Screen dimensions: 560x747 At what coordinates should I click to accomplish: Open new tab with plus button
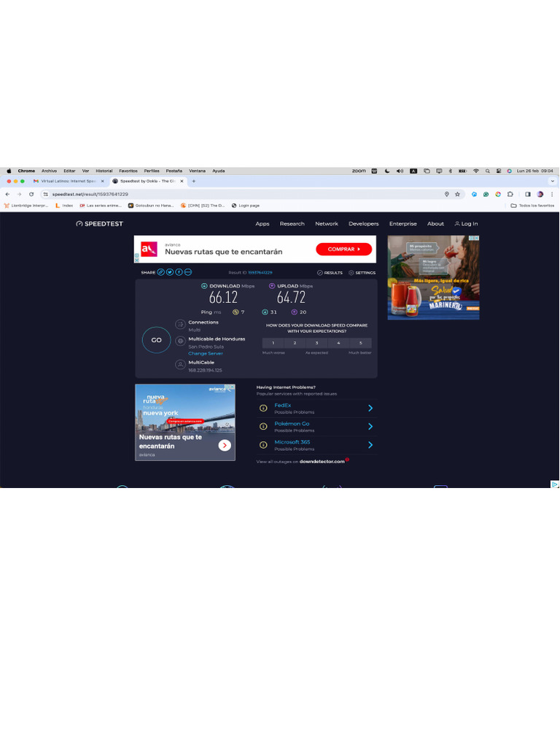pos(194,181)
